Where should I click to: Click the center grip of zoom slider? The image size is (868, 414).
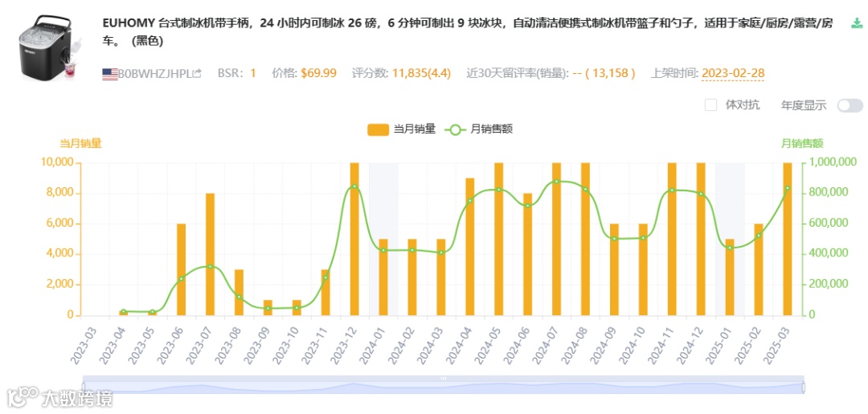coord(443,378)
